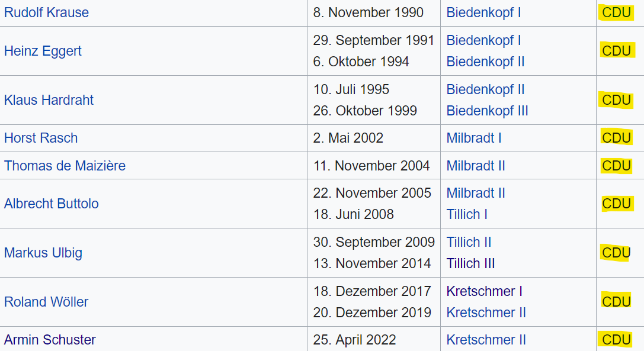
Task: Open the Kretschmer I cabinet link
Action: pos(484,291)
